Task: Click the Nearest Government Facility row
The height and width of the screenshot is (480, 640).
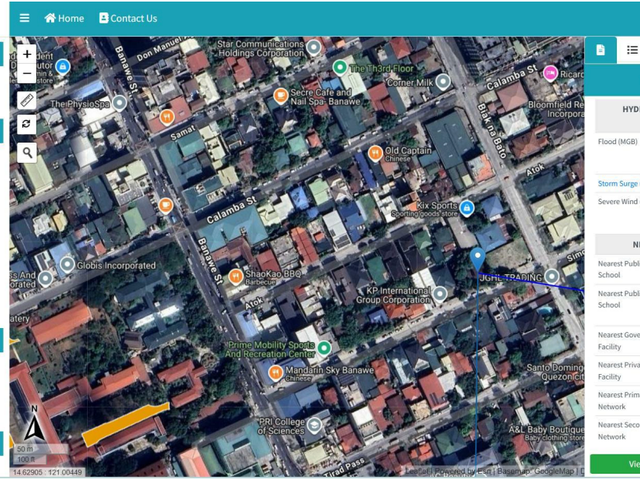Action: coord(618,341)
